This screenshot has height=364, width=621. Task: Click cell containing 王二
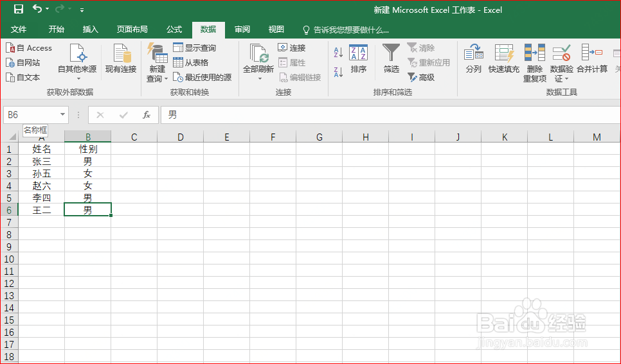coord(42,210)
